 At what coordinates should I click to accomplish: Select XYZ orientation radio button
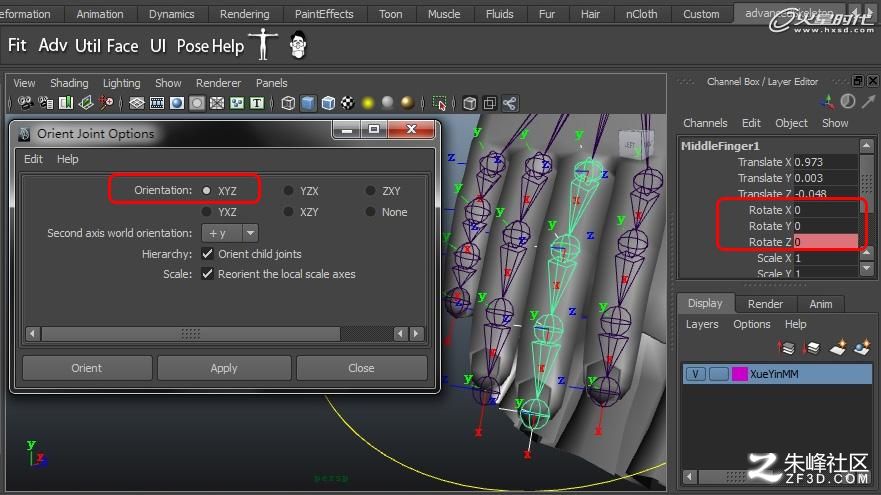(x=207, y=190)
